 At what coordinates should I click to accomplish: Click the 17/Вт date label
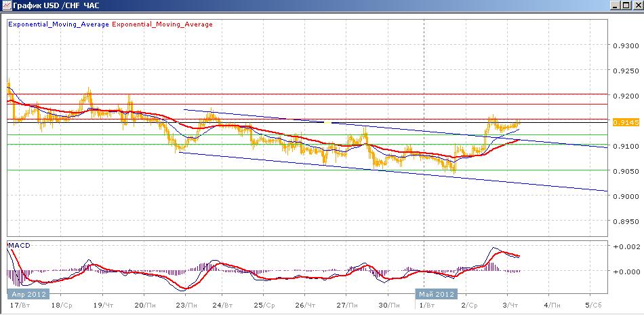[21, 305]
